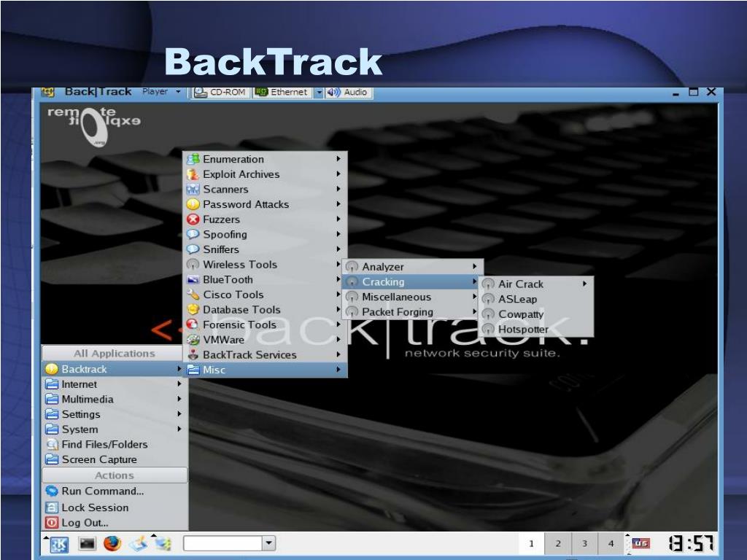Click the Cisco Tools icon

click(x=193, y=295)
